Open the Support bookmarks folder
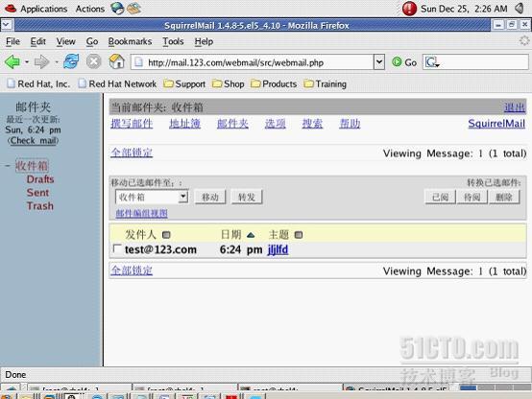 [x=184, y=83]
